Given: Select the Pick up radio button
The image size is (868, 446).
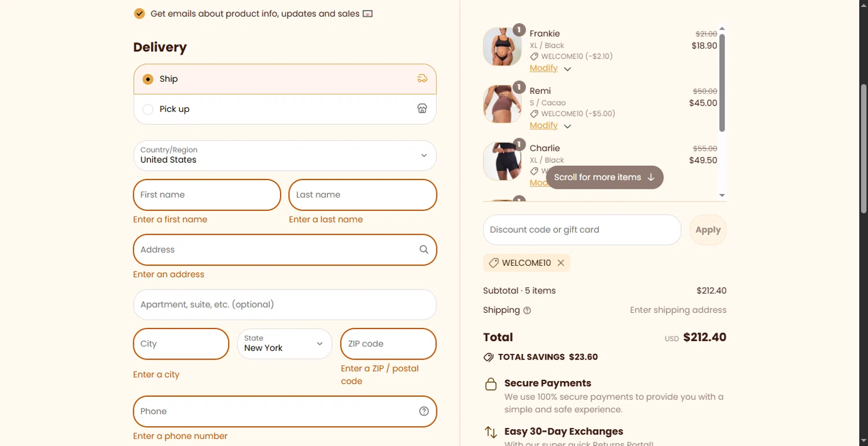Looking at the screenshot, I should coord(148,109).
